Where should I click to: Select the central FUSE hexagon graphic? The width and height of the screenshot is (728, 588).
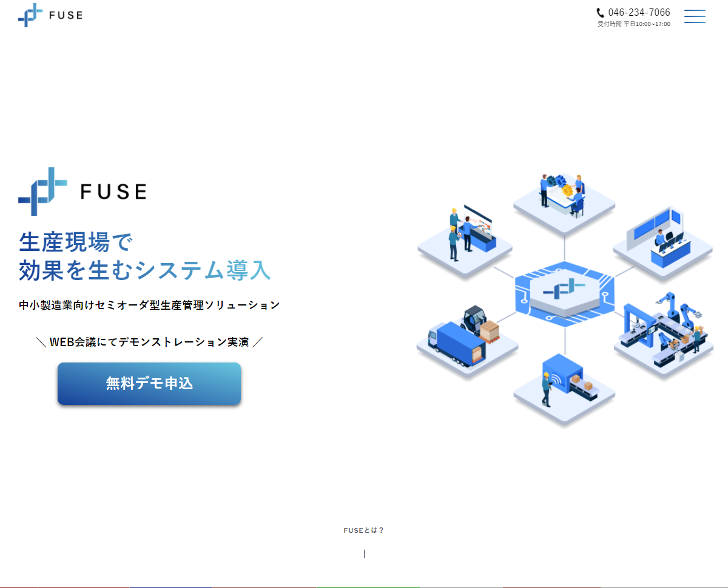point(564,294)
